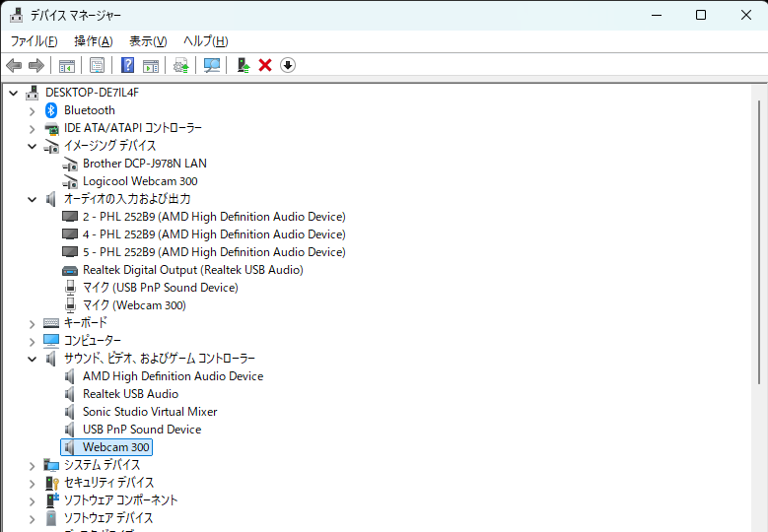The width and height of the screenshot is (768, 532).
Task: Click the キーボード keyboard icon
Action: pos(51,323)
